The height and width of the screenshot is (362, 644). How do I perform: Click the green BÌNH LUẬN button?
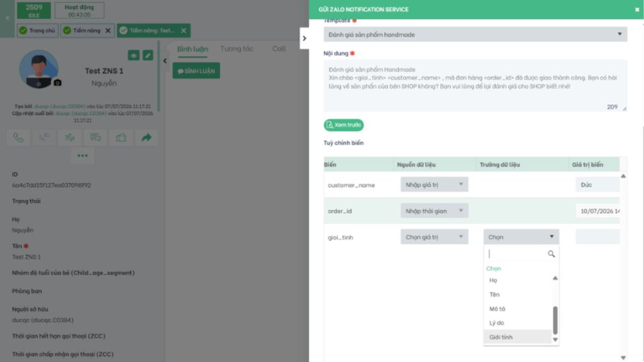[x=196, y=70]
